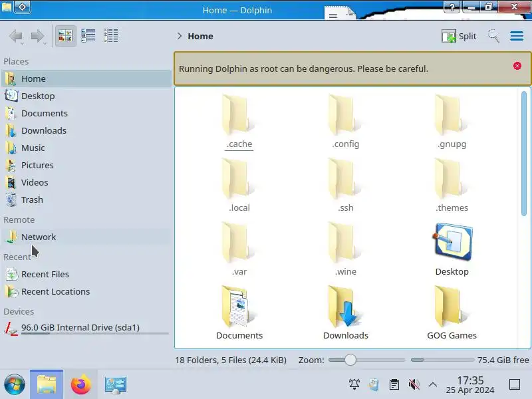Select the .ssh folder icon

345,180
